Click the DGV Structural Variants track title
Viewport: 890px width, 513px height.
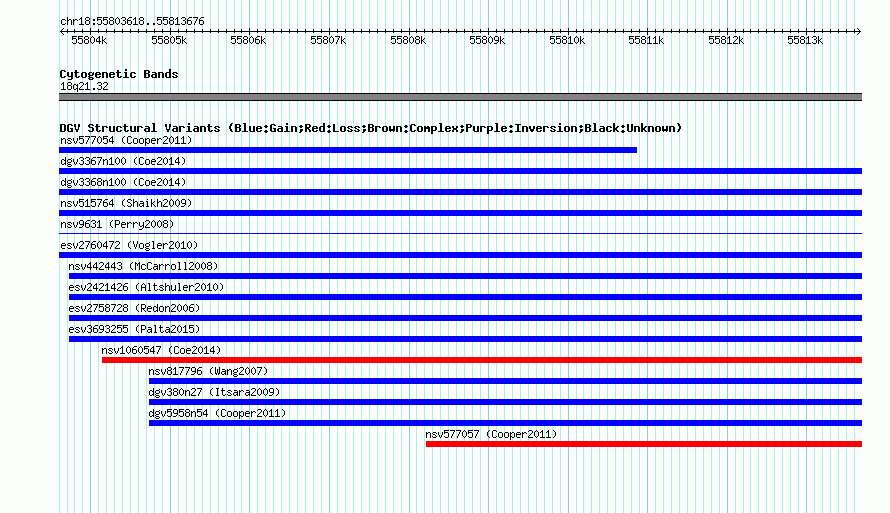pos(371,128)
